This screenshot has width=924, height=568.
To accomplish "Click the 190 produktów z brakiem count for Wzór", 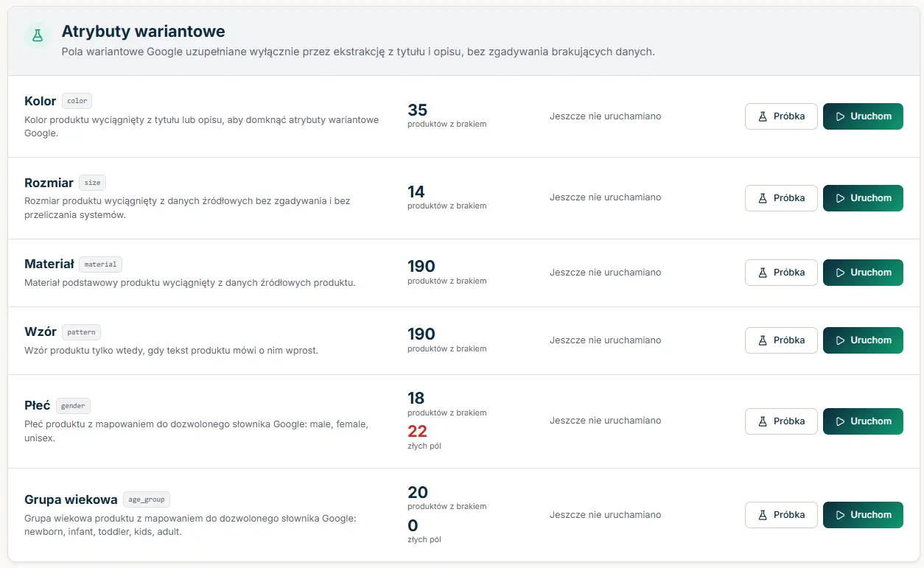I will [447, 339].
